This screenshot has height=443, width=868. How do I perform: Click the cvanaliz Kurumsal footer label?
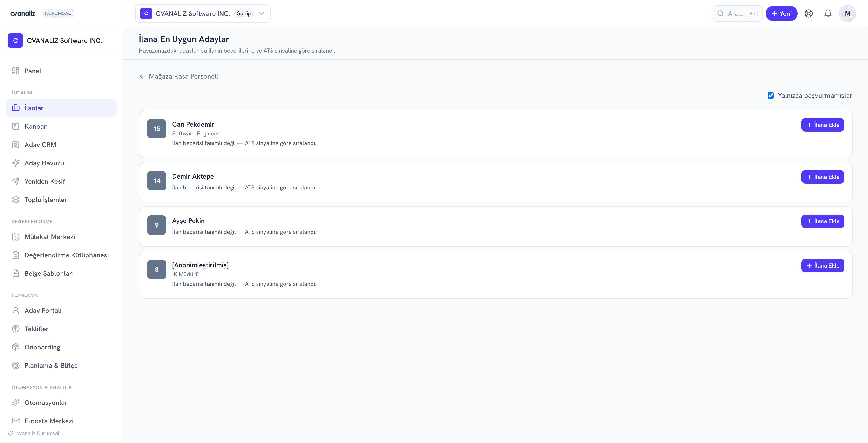click(38, 433)
